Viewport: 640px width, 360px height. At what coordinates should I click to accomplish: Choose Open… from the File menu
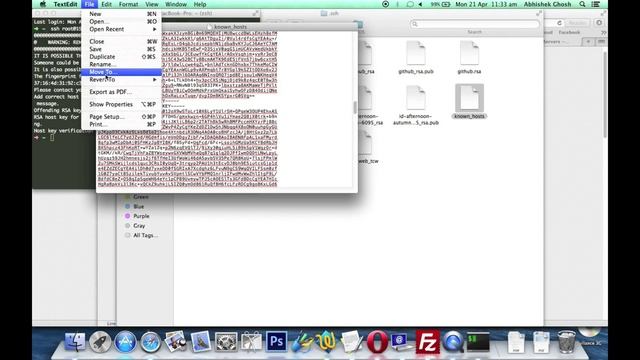(x=122, y=22)
